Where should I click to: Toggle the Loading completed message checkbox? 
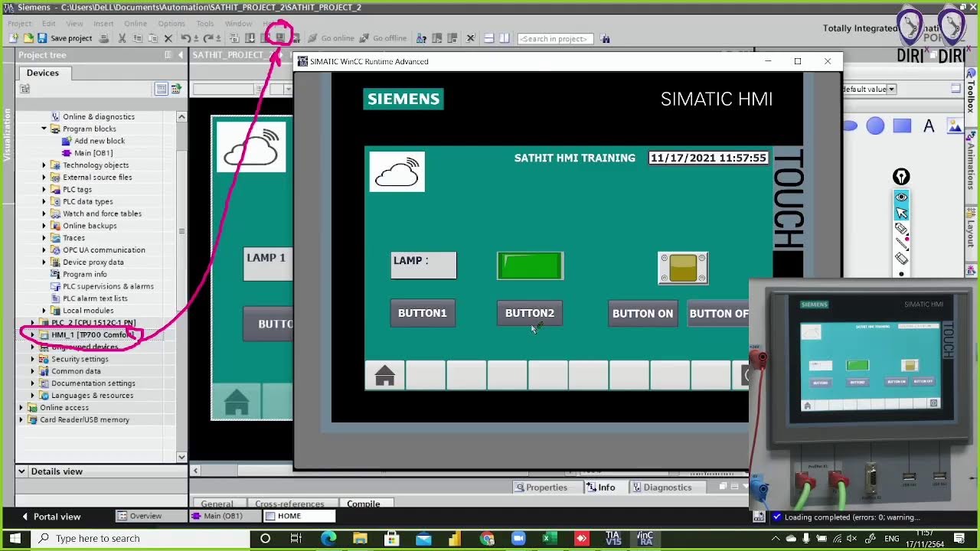[x=777, y=517]
